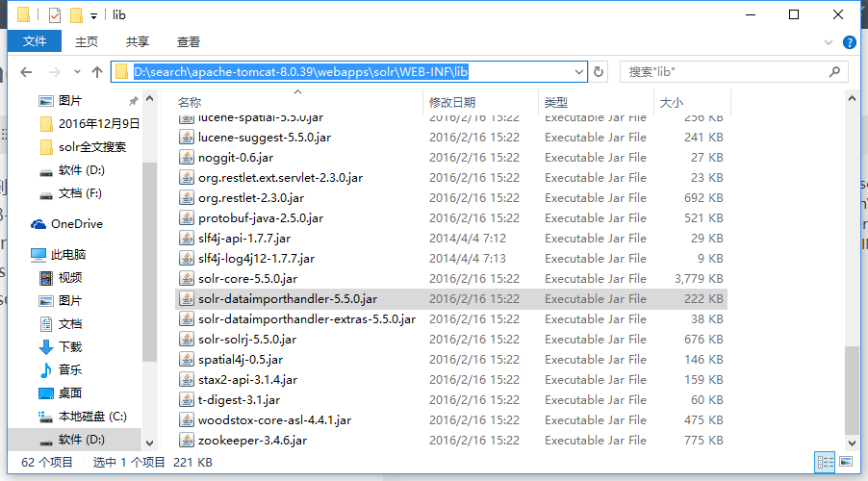Select zookeeper-3.4.6.jar file icon
The width and height of the screenshot is (868, 481).
[187, 441]
